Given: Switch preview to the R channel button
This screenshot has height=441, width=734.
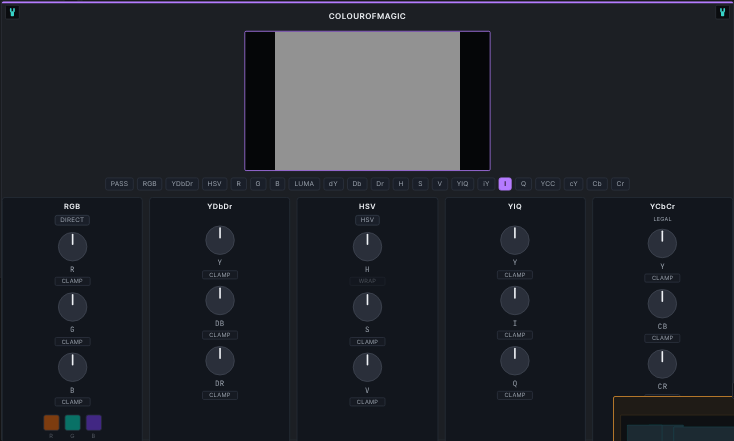Looking at the screenshot, I should [x=239, y=184].
